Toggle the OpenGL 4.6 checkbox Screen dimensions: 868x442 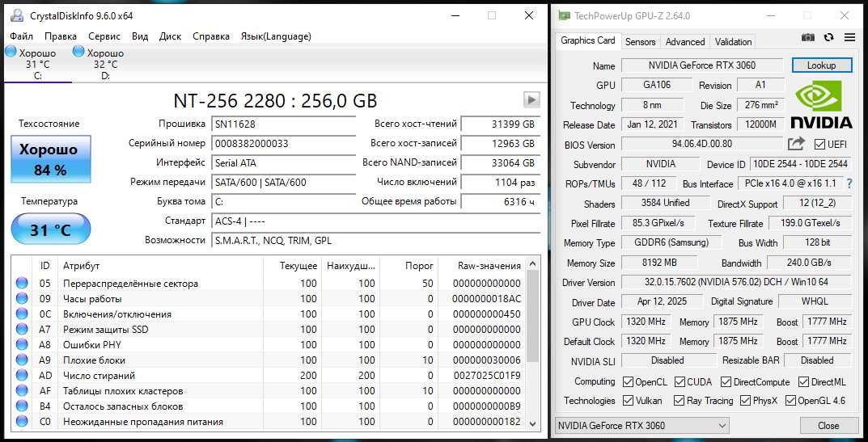[x=790, y=401]
